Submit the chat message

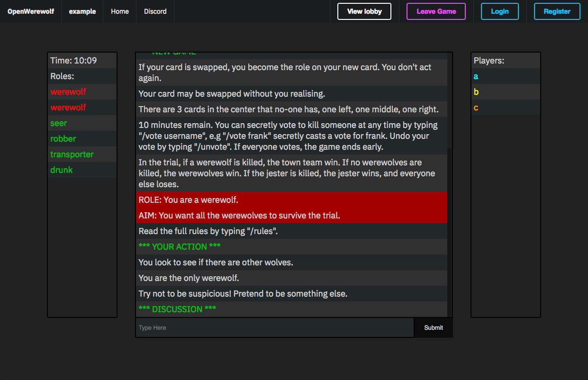click(433, 327)
